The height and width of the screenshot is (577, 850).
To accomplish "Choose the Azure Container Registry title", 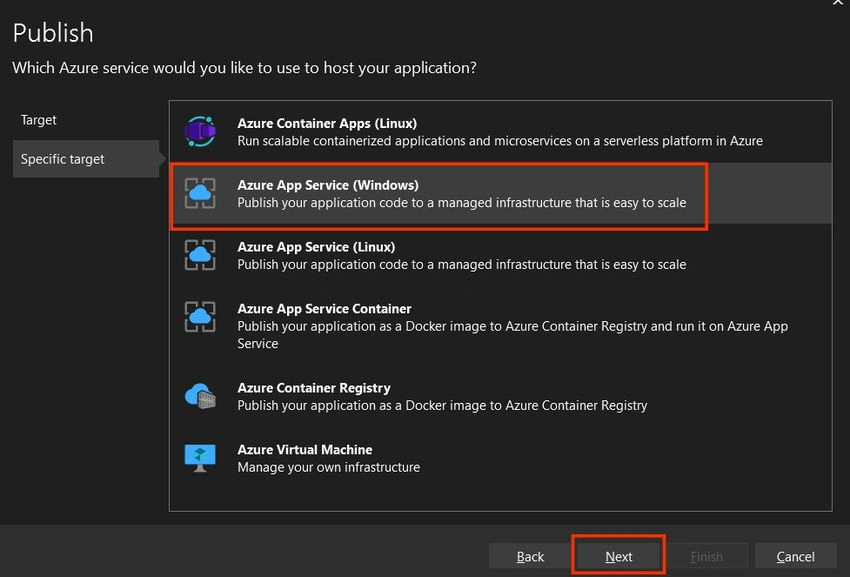I will tap(314, 388).
